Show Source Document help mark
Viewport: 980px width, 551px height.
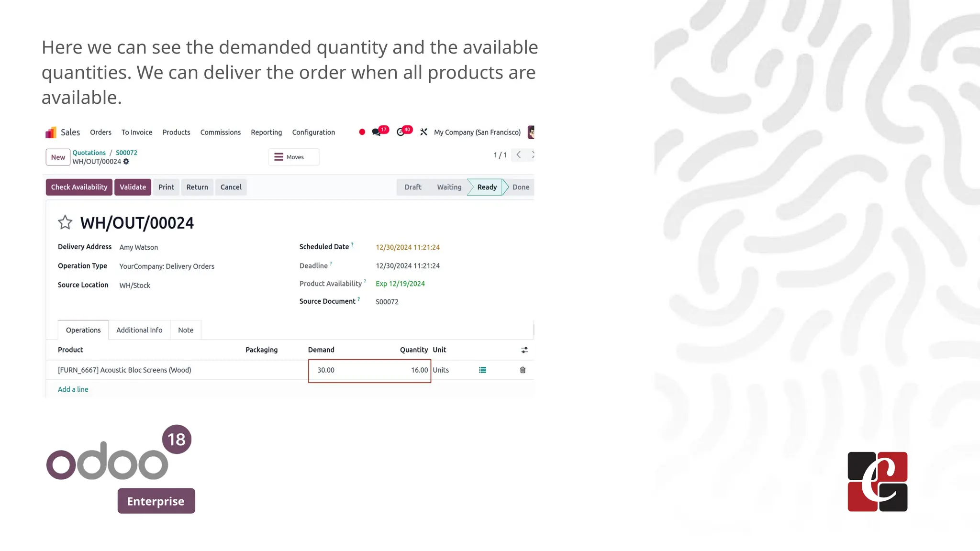(359, 299)
